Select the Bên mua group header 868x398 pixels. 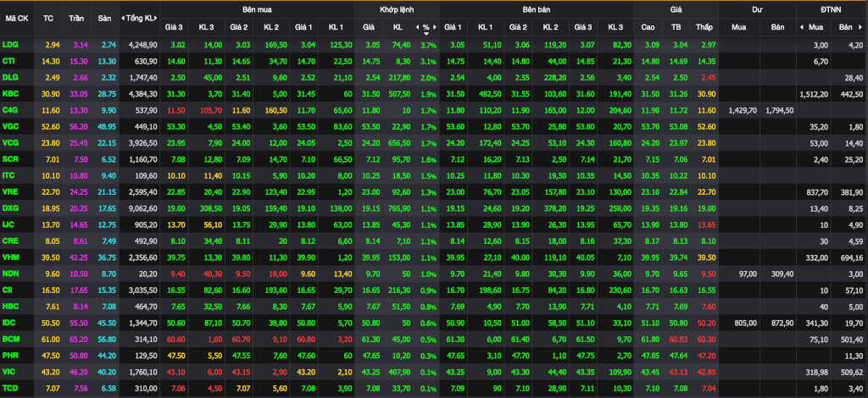tap(257, 9)
